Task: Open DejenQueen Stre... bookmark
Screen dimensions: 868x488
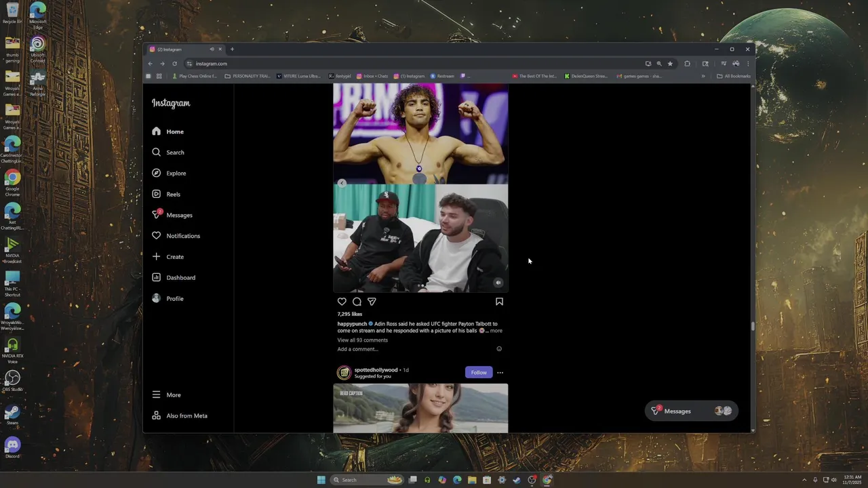Action: (587, 76)
